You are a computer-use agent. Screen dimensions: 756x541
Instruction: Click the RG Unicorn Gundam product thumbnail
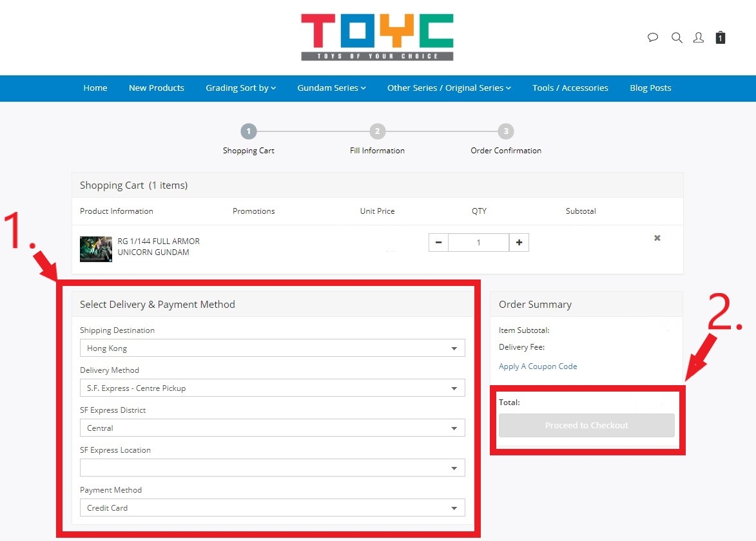(96, 249)
